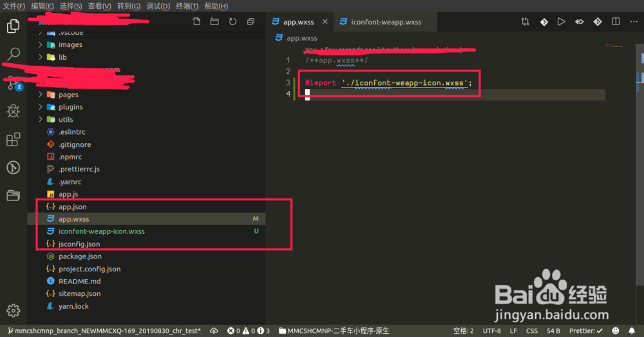Refresh the explorer tree

pos(232,22)
